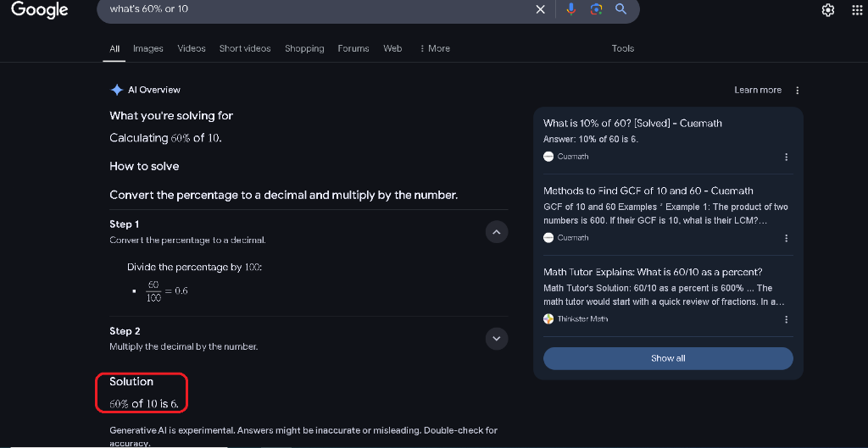Viewport: 868px width, 448px height.
Task: Open the Learn more link
Action: pyautogui.click(x=758, y=90)
